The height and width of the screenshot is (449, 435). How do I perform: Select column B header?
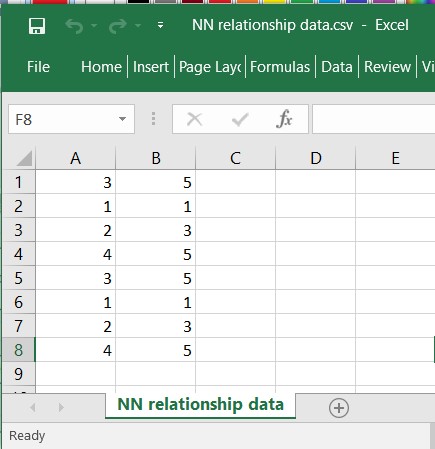coord(156,158)
